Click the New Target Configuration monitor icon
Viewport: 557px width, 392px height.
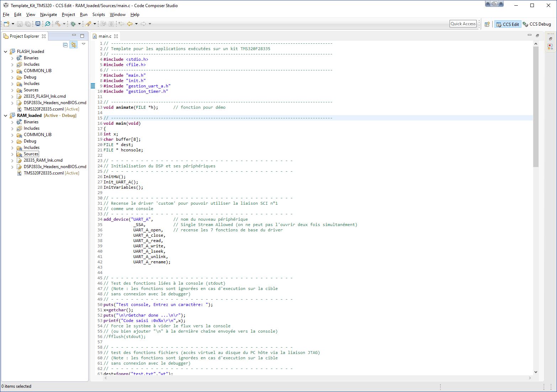coord(38,24)
